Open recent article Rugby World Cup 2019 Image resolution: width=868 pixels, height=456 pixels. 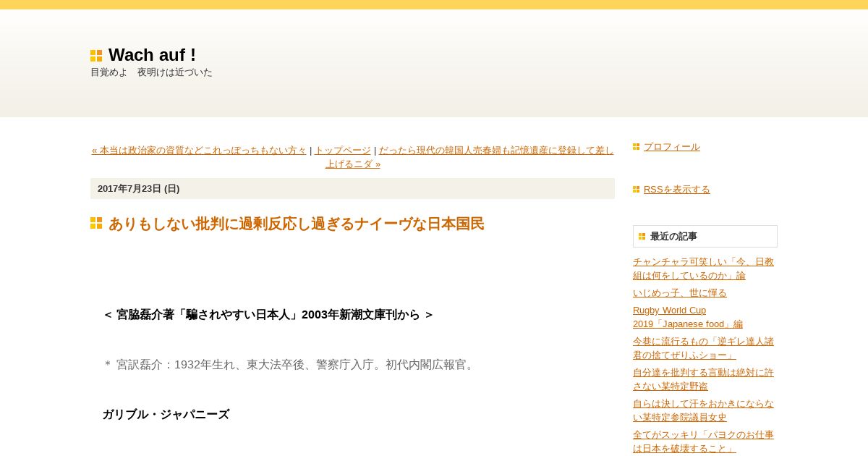688,317
